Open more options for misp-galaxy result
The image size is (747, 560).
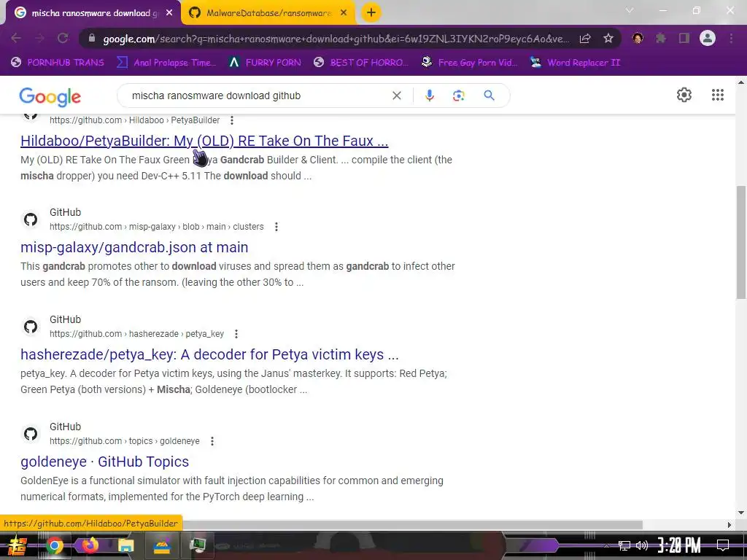coord(276,227)
